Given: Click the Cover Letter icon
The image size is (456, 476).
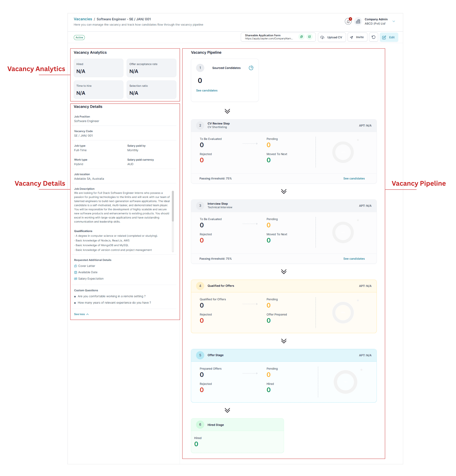Looking at the screenshot, I should click(x=76, y=266).
